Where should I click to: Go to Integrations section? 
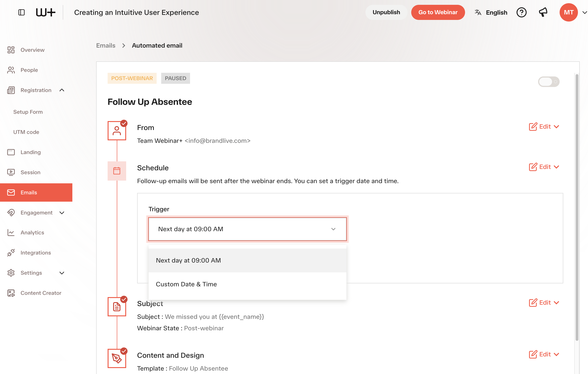click(36, 253)
